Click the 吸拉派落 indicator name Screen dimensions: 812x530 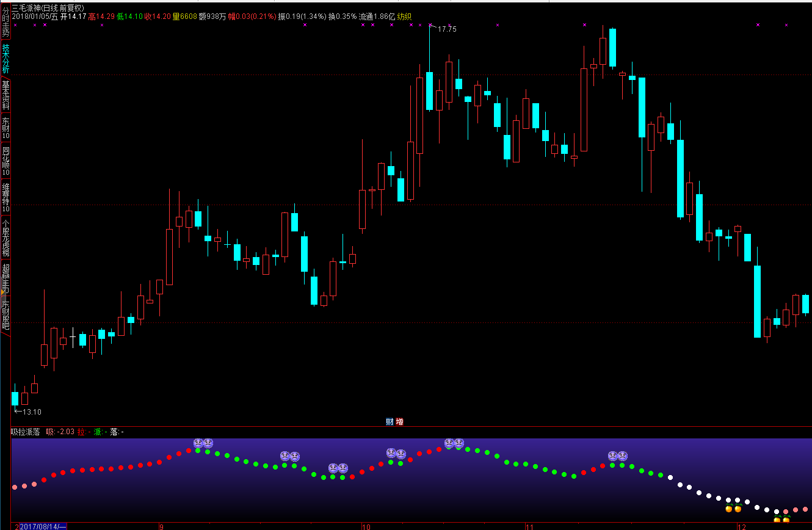(x=25, y=432)
